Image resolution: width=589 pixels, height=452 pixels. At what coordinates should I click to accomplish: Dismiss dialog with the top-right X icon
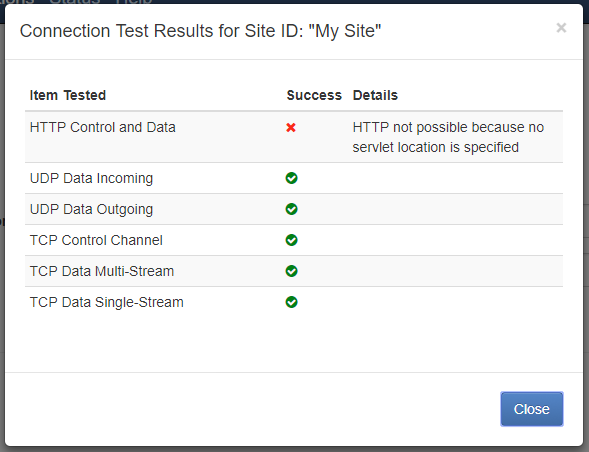click(561, 28)
